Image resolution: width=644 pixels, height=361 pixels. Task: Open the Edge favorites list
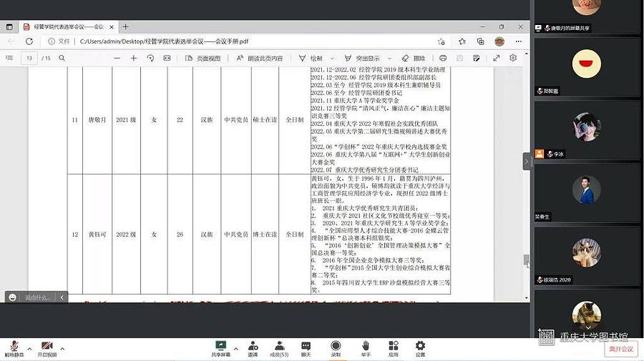click(462, 41)
